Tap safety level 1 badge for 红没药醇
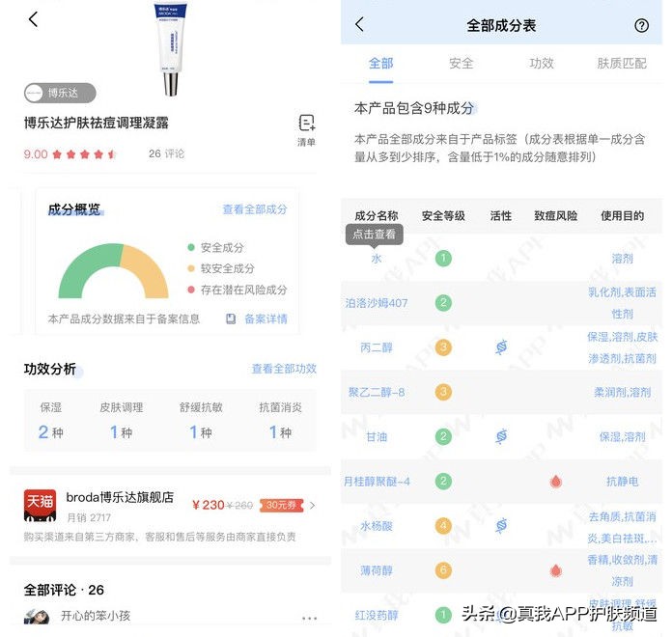 click(x=443, y=615)
